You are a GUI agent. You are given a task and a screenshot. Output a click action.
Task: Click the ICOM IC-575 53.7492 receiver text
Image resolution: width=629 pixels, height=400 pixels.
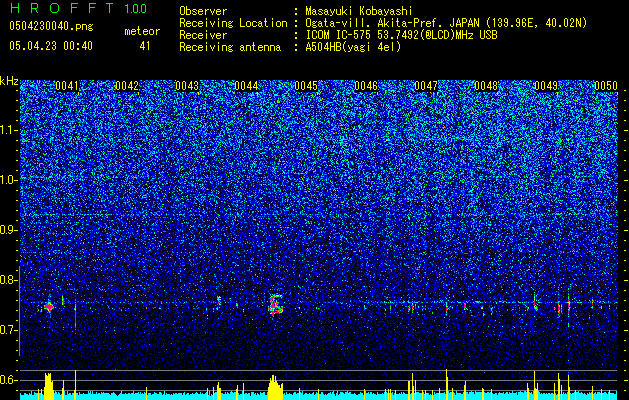tap(401, 35)
